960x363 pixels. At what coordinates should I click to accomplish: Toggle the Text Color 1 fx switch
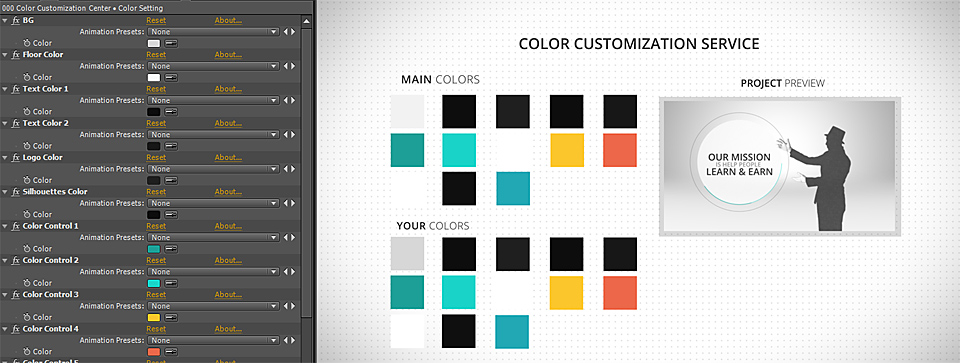(15, 89)
